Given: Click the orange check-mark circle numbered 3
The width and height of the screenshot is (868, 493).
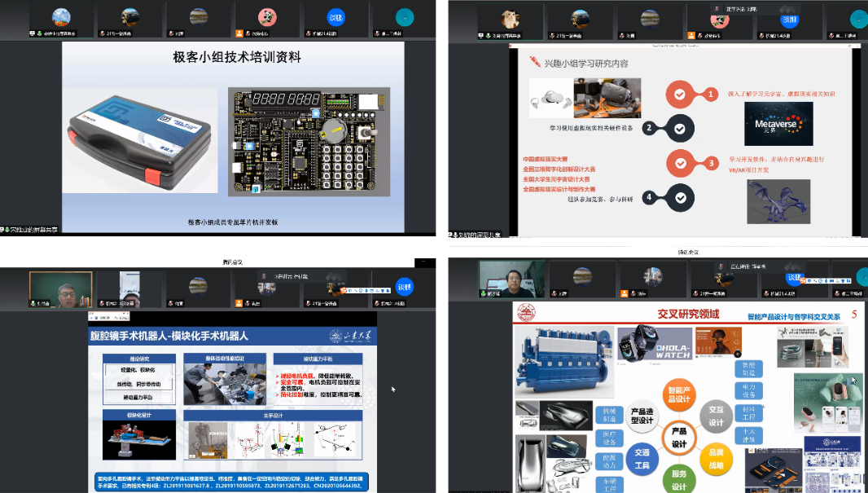Looking at the screenshot, I should [680, 163].
